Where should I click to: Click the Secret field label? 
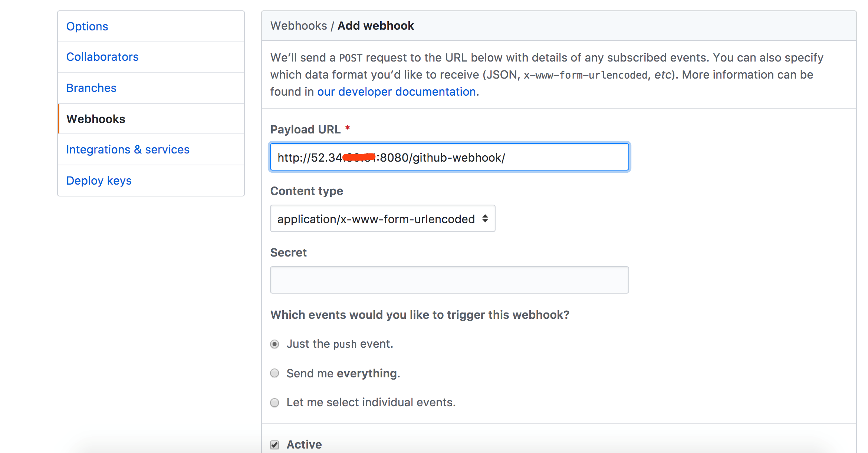[288, 252]
